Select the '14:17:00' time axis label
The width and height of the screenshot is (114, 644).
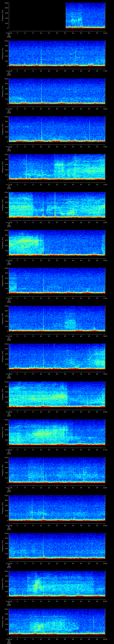tap(9, 336)
